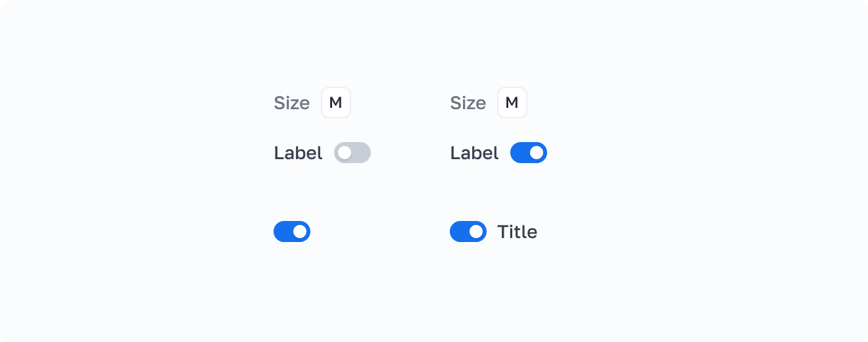868x342 pixels.
Task: Click the white knob of right Label toggle
Action: tap(537, 153)
